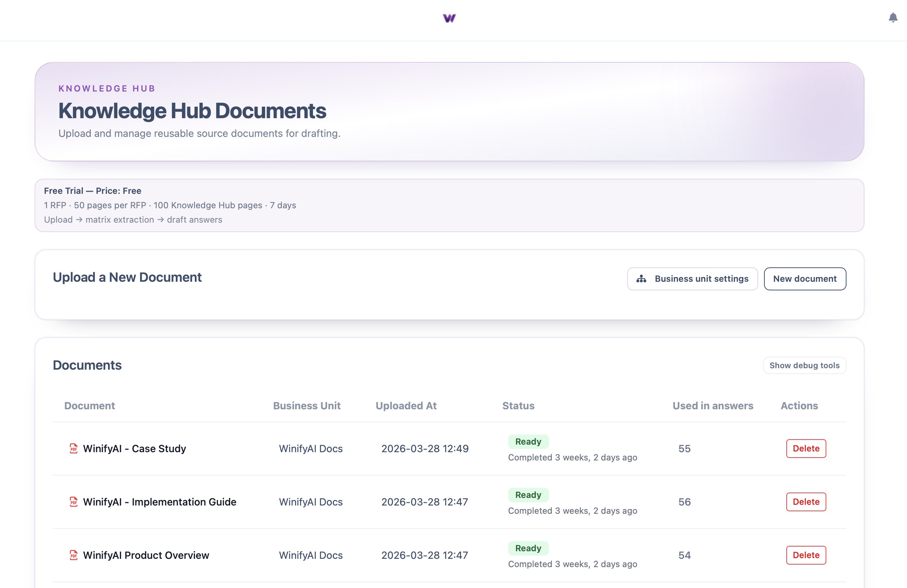Expand the Business Unit column header
Screen dimensions: 907x588
click(307, 405)
